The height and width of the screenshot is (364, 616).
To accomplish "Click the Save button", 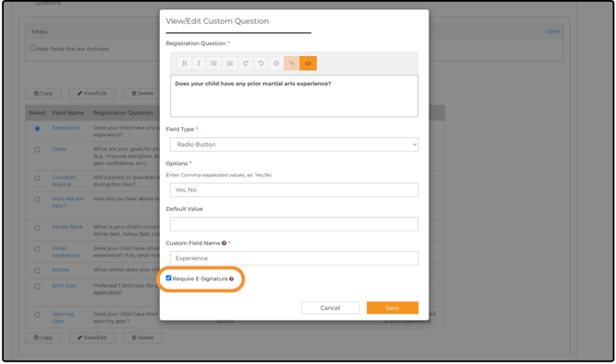I will (x=392, y=308).
